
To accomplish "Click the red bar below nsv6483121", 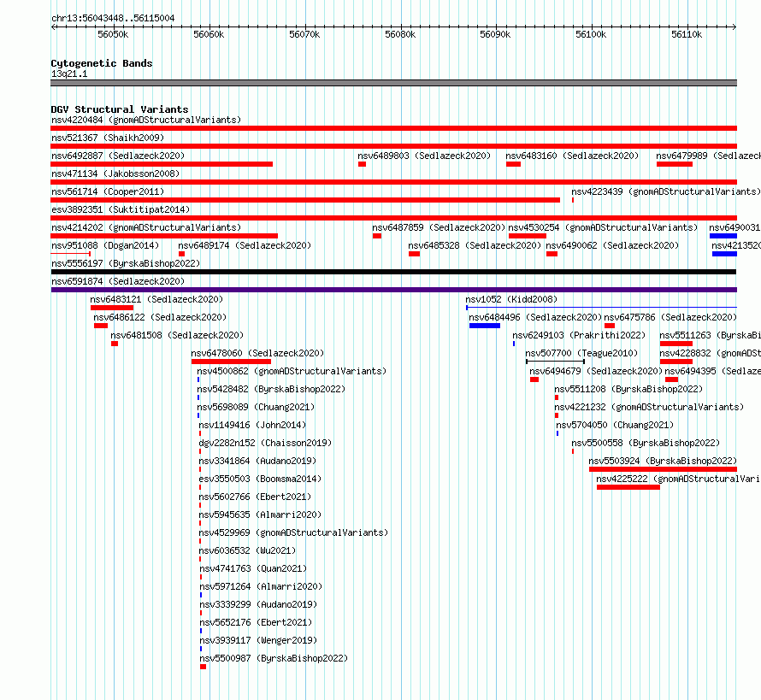I will pyautogui.click(x=112, y=308).
